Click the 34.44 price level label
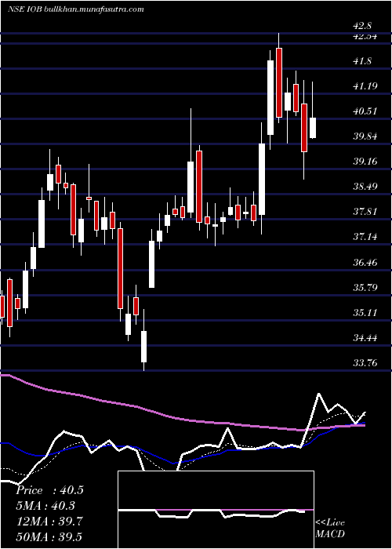 coord(365,338)
